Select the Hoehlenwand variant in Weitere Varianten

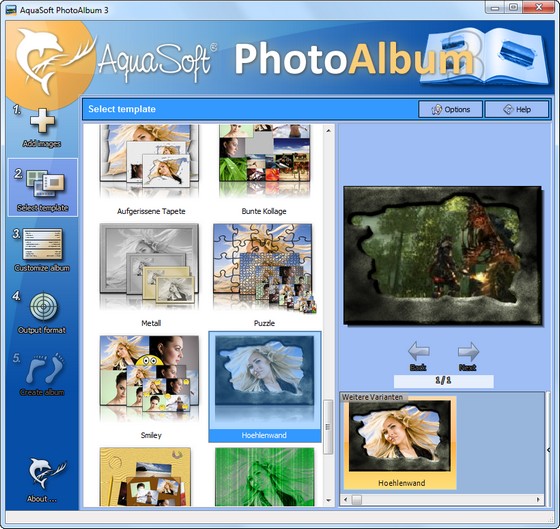coord(400,443)
